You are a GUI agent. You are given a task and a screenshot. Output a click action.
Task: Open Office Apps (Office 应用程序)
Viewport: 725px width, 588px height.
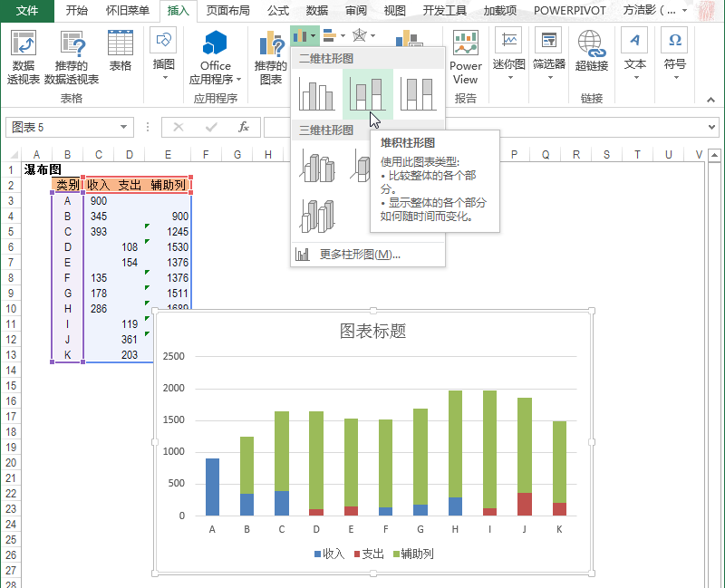coord(215,57)
